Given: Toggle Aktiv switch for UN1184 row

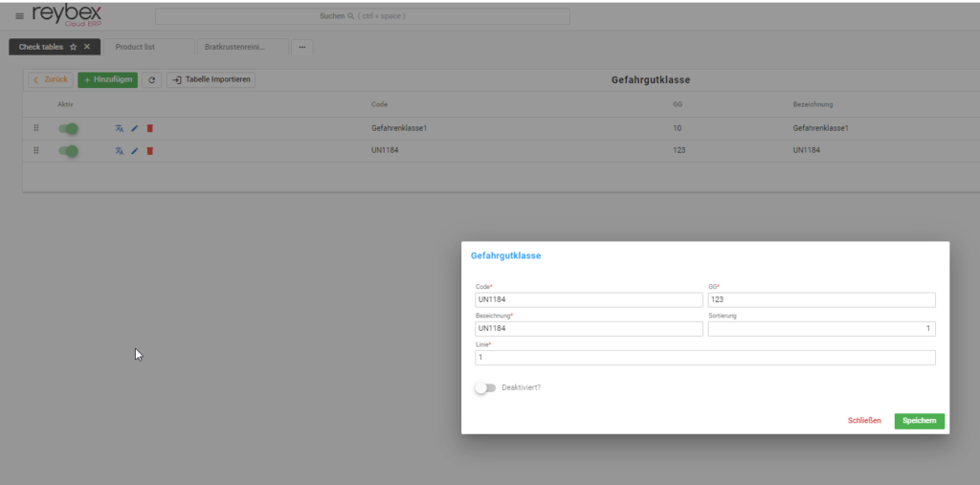Looking at the screenshot, I should point(68,150).
